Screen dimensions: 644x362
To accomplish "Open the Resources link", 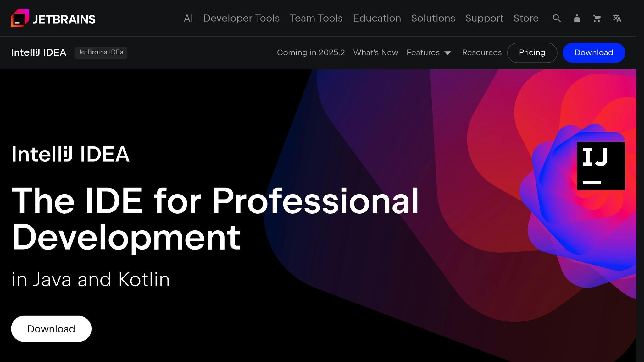I will click(481, 52).
